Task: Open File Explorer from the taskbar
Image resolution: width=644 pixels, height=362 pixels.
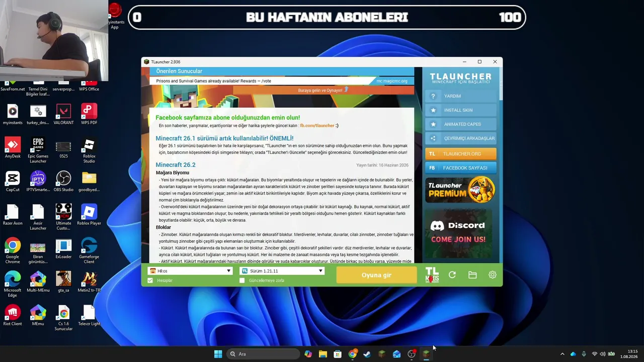Action: pyautogui.click(x=323, y=354)
